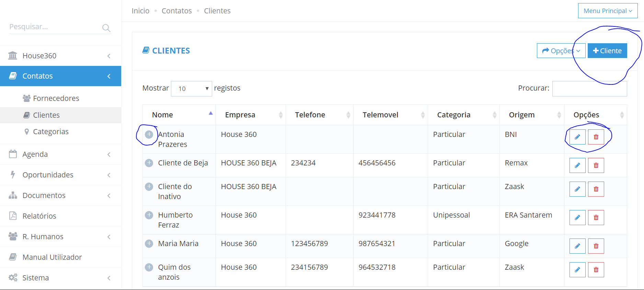This screenshot has width=644, height=290.
Task: Open the Mostrar registos count dropdown
Action: pyautogui.click(x=191, y=89)
